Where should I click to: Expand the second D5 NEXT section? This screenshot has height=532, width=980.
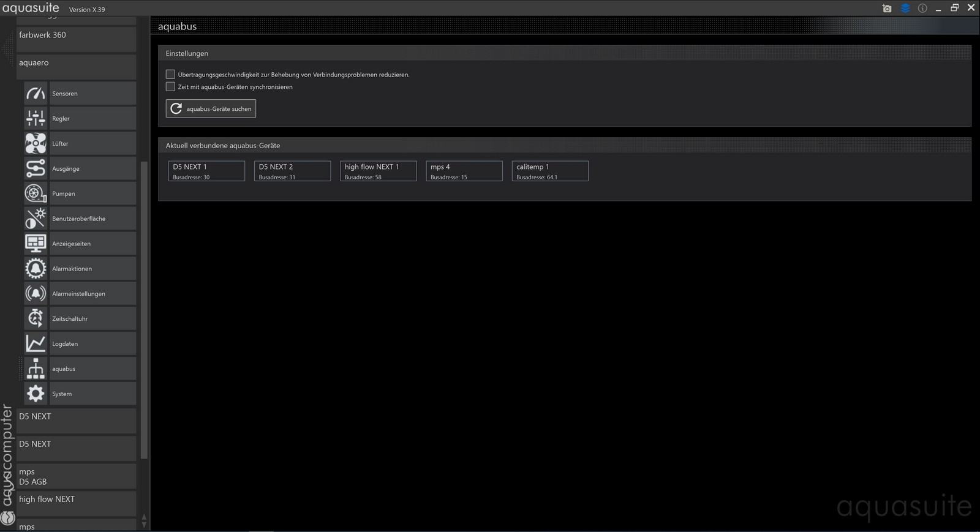pyautogui.click(x=76, y=448)
